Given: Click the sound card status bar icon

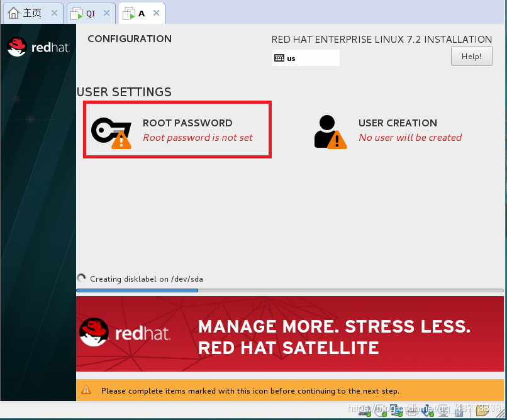Looking at the screenshot, I should (428, 411).
